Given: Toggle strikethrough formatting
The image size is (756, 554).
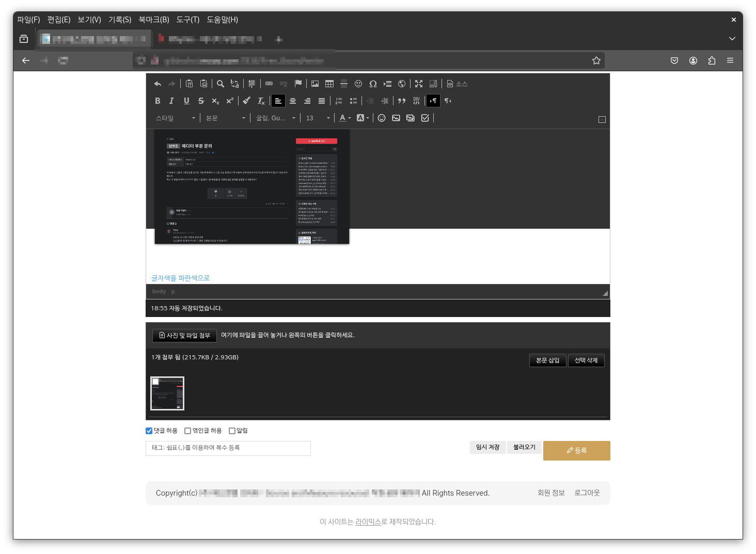Looking at the screenshot, I should 201,101.
